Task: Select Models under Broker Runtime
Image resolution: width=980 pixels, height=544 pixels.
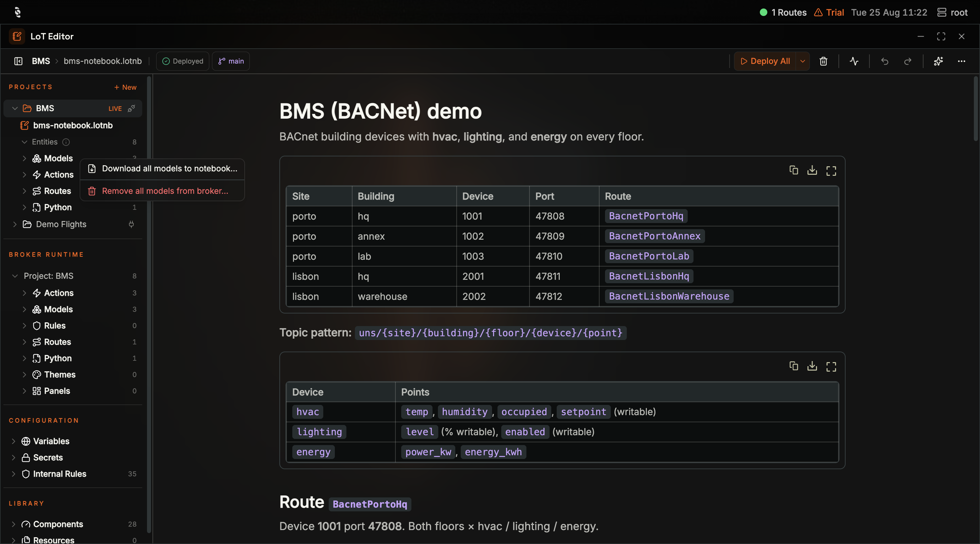Action: [58, 309]
